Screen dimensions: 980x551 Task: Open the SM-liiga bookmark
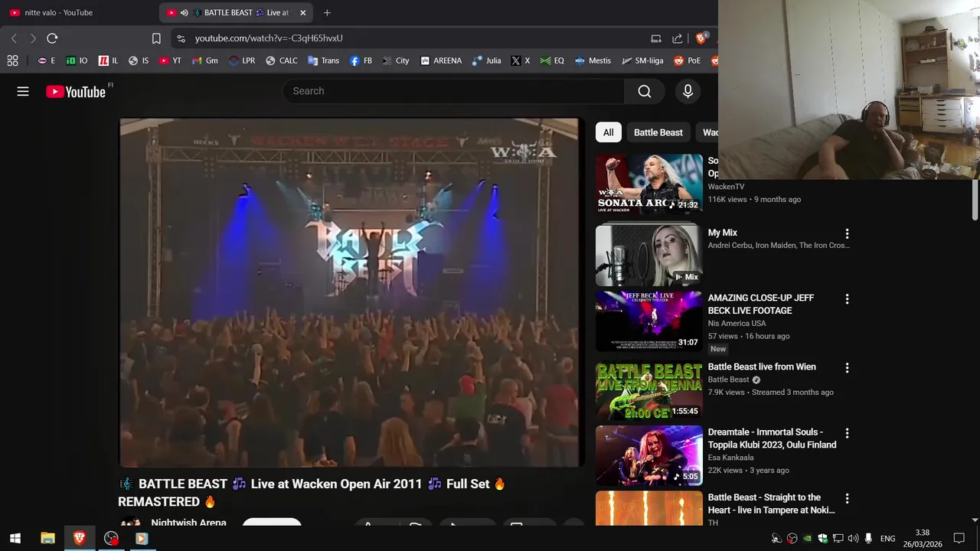(x=642, y=60)
